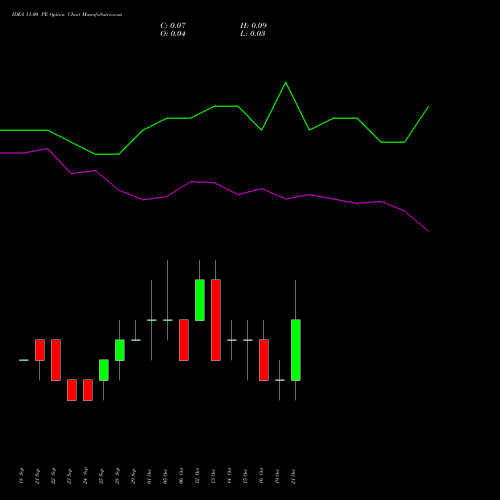This screenshot has height=500, width=500.
Task: Pick the red candle body above 23 Sep
Action: point(72,390)
